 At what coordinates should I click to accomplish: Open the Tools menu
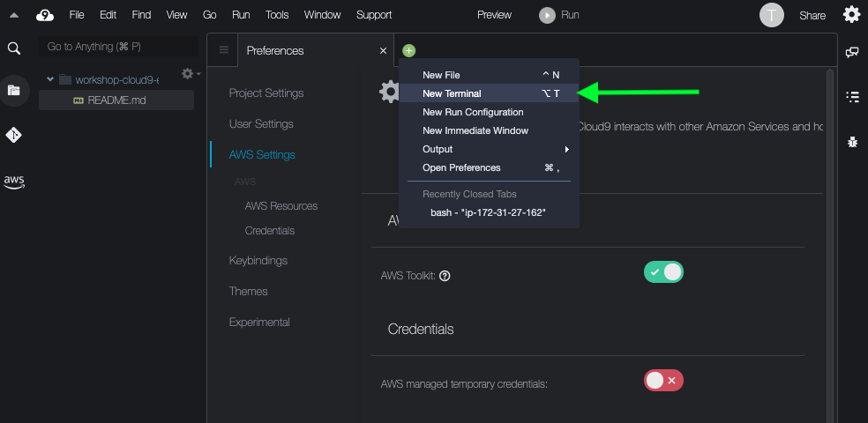point(277,15)
